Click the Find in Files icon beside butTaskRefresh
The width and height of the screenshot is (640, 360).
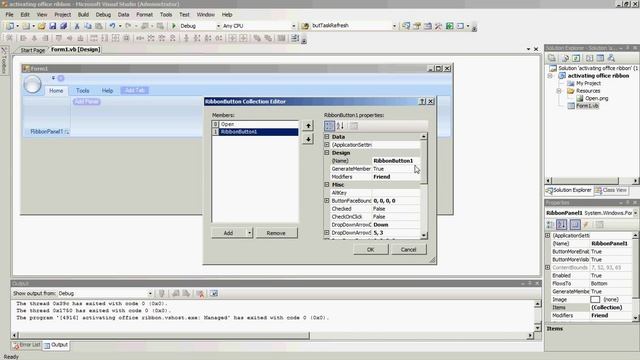pyautogui.click(x=305, y=26)
